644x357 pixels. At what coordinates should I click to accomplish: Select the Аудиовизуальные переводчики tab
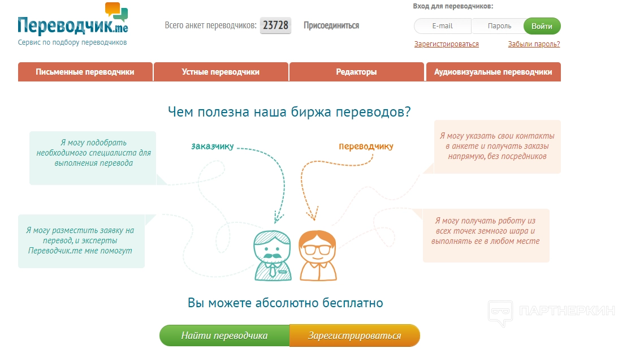[x=493, y=72]
